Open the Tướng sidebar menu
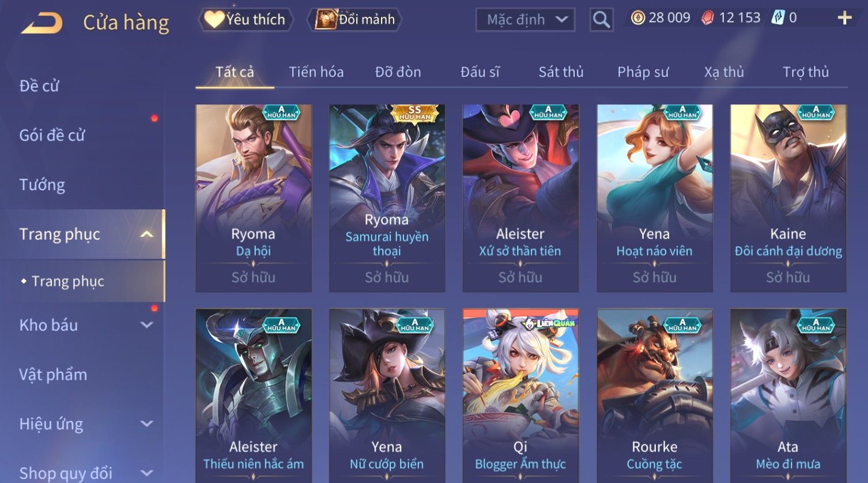868x483 pixels. (42, 185)
